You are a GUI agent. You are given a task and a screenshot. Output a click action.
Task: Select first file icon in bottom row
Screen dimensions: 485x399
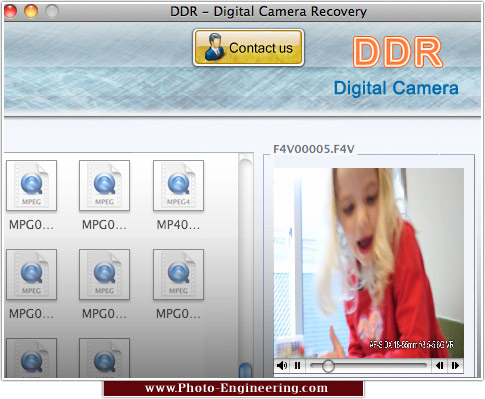click(x=31, y=358)
